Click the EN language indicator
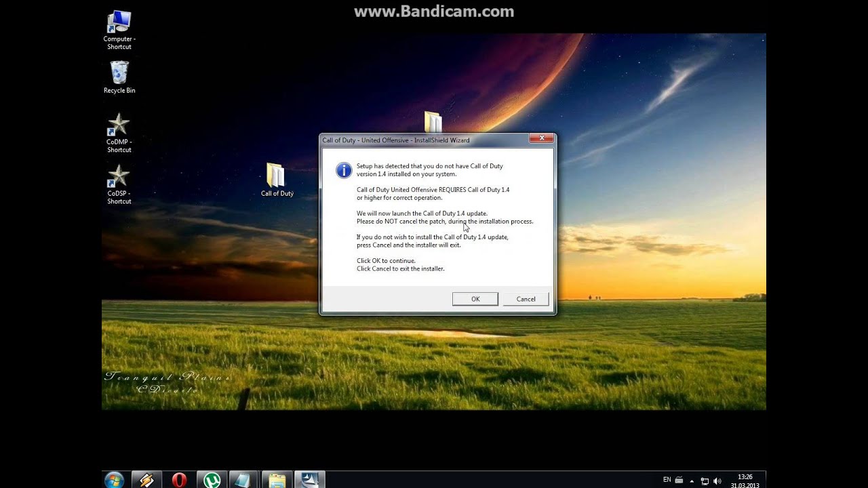 click(667, 480)
